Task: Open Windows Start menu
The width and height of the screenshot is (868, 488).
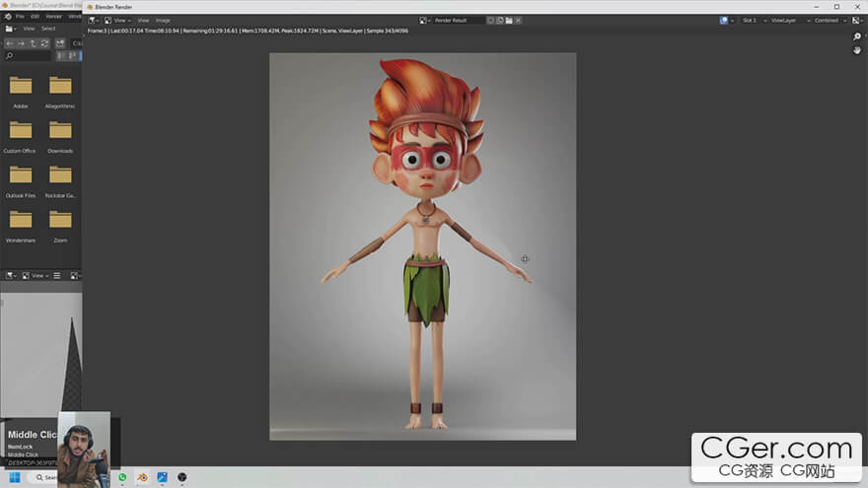Action: (15, 477)
